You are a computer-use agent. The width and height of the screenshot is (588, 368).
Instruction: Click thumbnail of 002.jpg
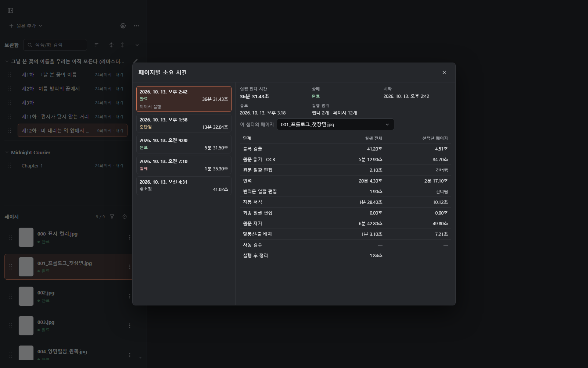pyautogui.click(x=26, y=296)
